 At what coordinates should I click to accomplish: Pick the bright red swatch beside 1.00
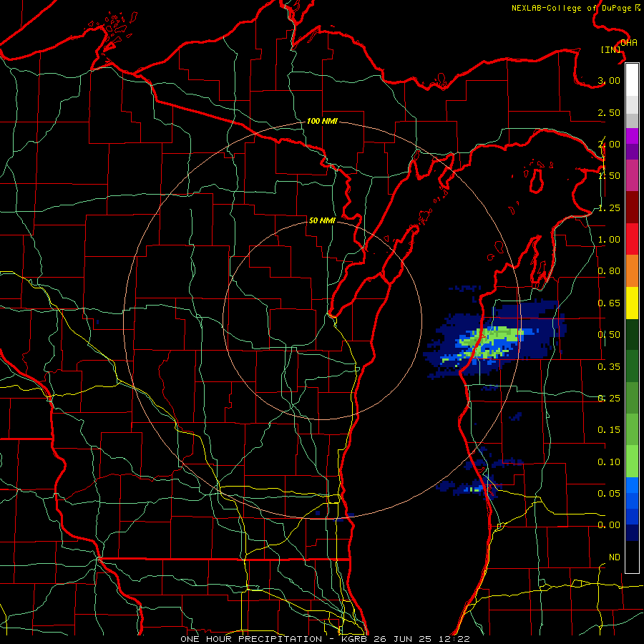pos(632,239)
